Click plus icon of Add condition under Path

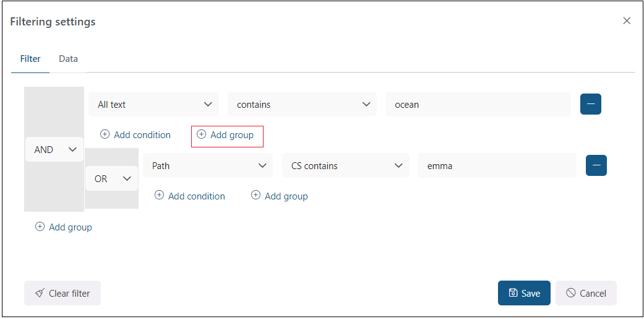[159, 196]
